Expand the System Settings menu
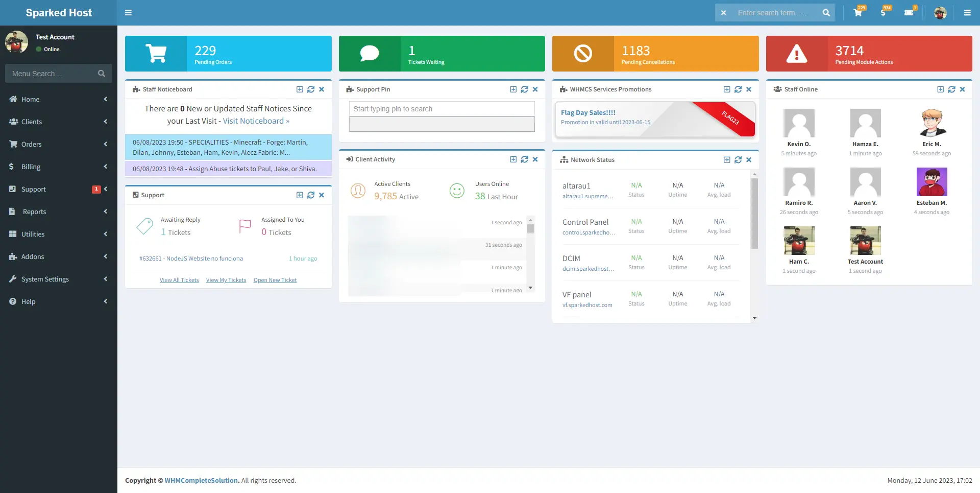 [59, 279]
